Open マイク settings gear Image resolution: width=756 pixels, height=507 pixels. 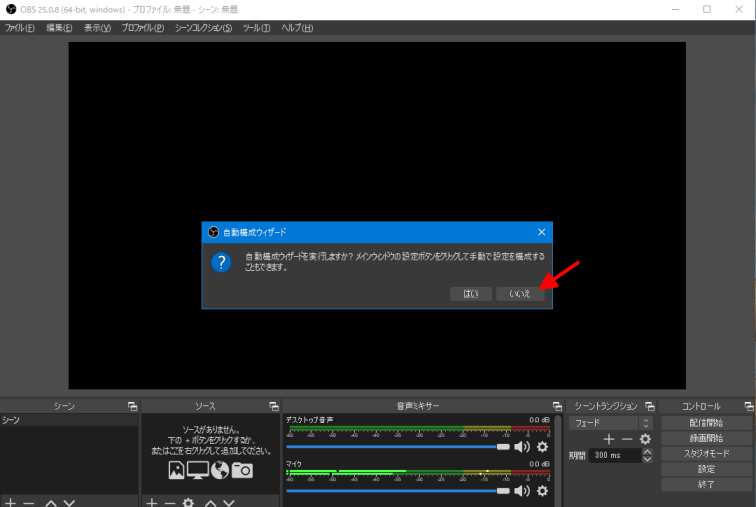point(542,491)
